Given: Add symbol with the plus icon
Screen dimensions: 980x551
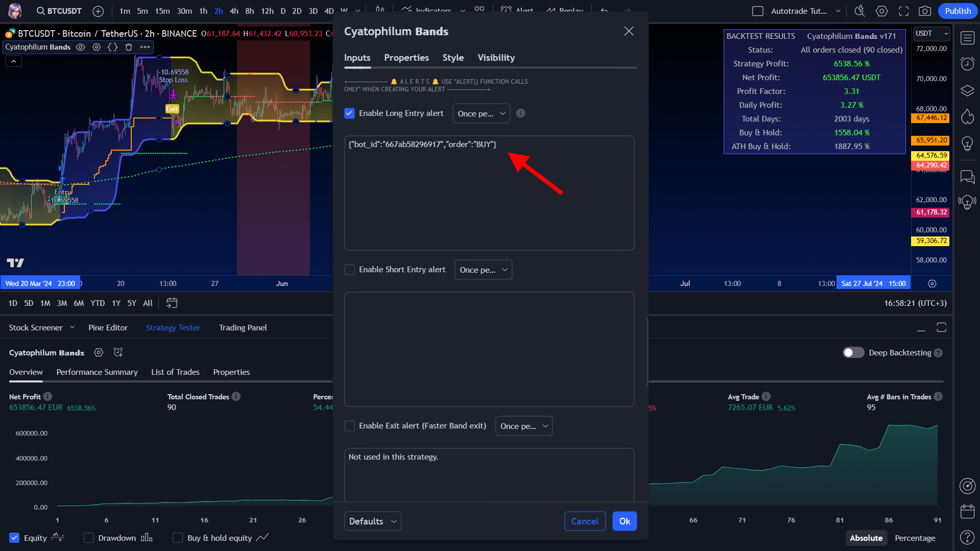Looking at the screenshot, I should pos(98,11).
